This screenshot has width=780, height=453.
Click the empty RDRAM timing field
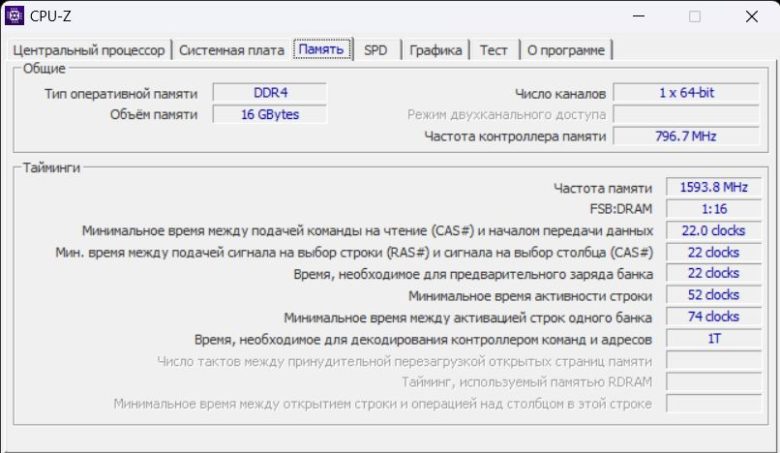(714, 381)
